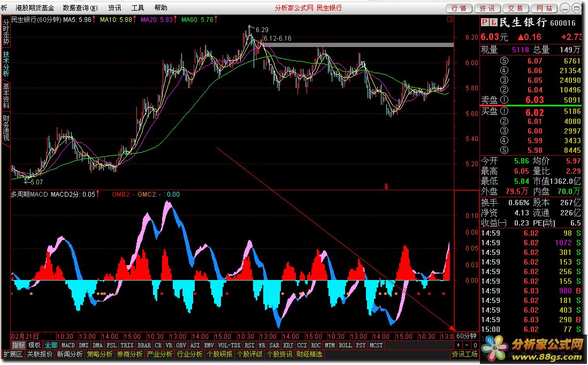Screen dimensions: 588x365
Task: Open the 新闻分析 tab
Action: [x=70, y=354]
